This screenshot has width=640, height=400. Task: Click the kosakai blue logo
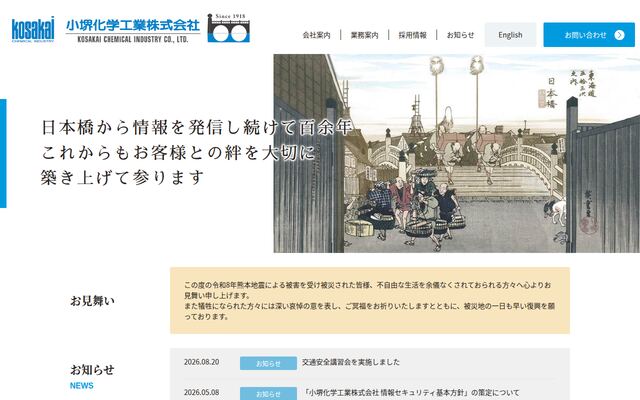(33, 29)
